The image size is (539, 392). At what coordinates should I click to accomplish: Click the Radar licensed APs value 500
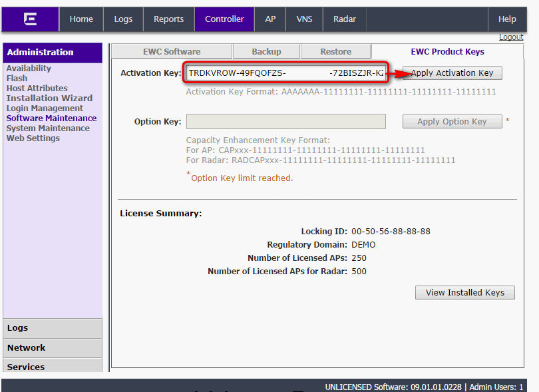click(x=359, y=272)
